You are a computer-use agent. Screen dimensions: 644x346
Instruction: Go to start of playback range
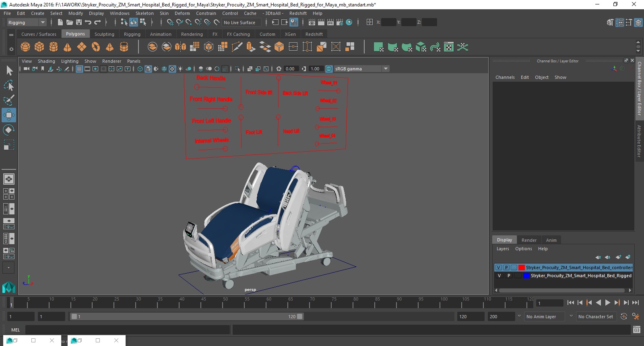570,303
